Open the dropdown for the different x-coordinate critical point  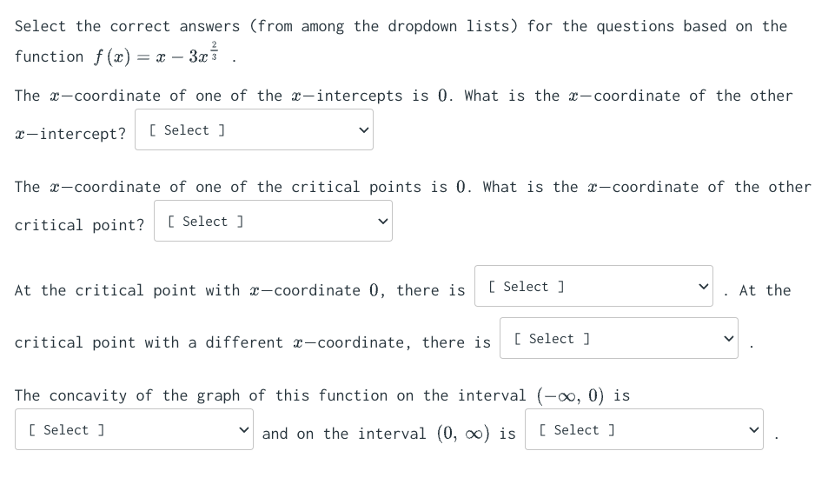click(619, 338)
